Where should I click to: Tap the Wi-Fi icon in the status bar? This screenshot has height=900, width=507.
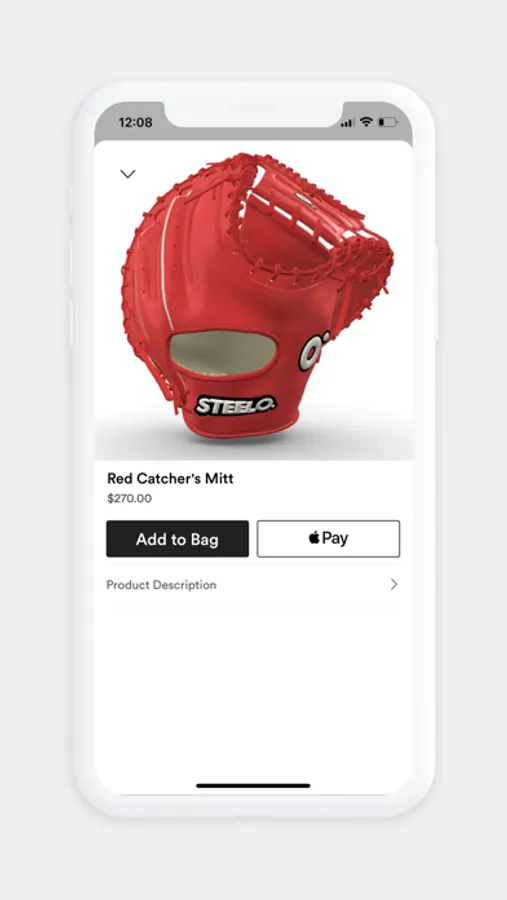point(366,122)
